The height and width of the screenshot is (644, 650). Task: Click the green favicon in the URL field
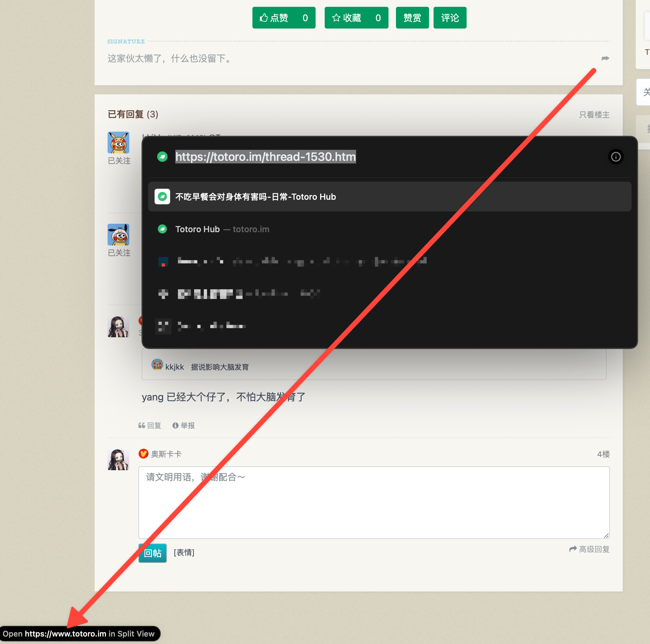coord(163,157)
